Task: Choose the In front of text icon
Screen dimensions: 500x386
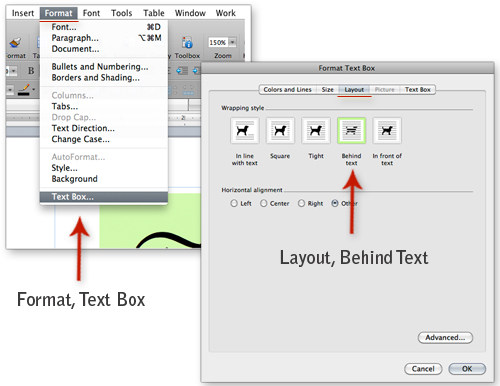Action: pyautogui.click(x=387, y=130)
